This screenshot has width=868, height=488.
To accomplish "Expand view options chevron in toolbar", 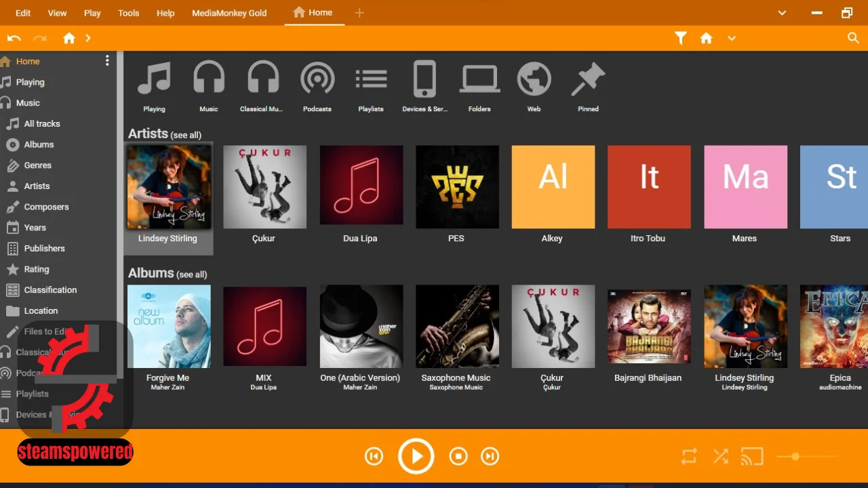I will point(732,39).
